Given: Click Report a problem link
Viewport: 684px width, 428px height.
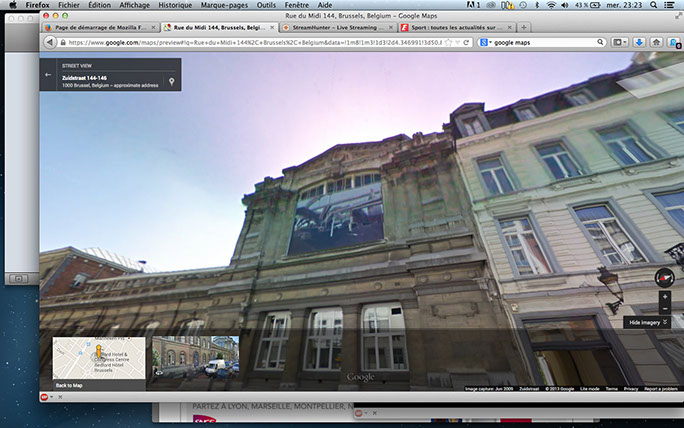Looking at the screenshot, I should (x=662, y=388).
